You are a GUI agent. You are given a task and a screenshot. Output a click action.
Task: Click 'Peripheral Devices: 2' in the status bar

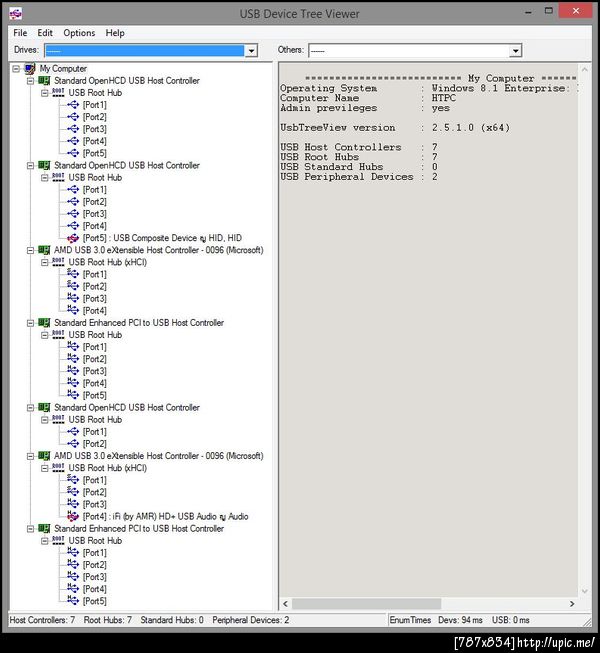point(251,620)
